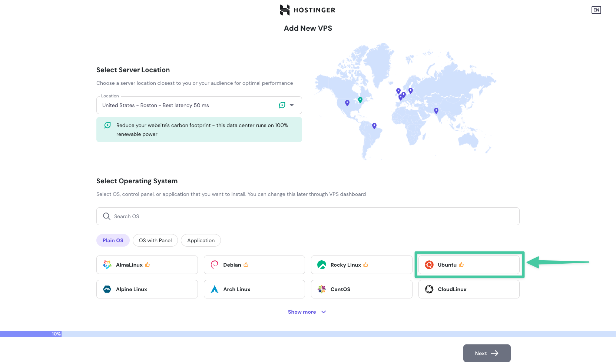Click the leaf icon in the carbon footprint notice
The width and height of the screenshot is (616, 364).
[107, 125]
